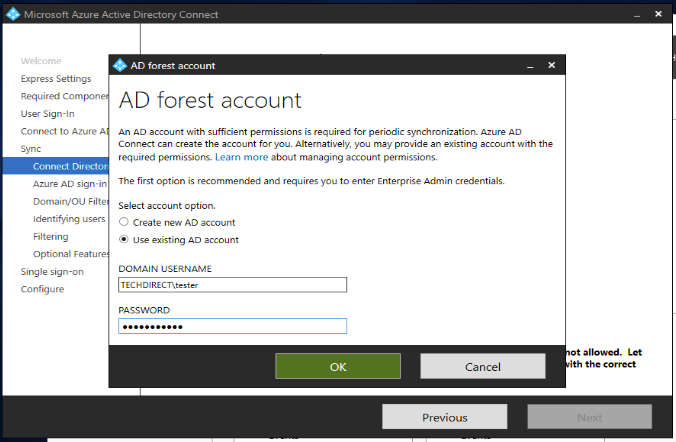Click the large AD forest account heading
676x442 pixels.
pos(210,100)
